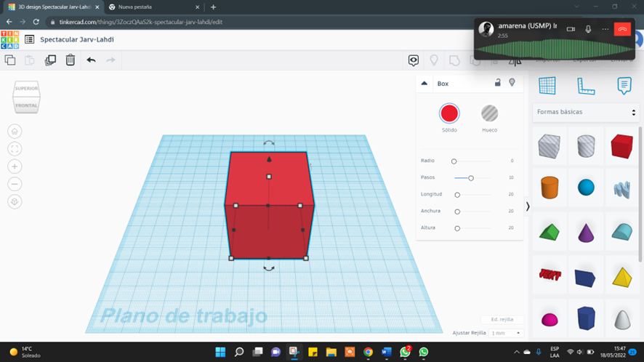Zoom out with the minus button
Screen dimensions: 644x362
point(15,184)
